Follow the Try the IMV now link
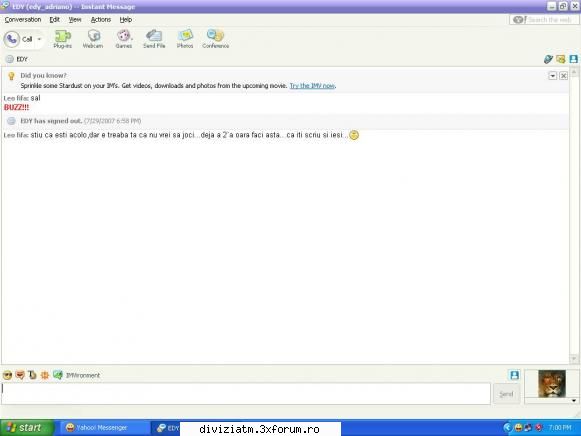 tap(312, 86)
